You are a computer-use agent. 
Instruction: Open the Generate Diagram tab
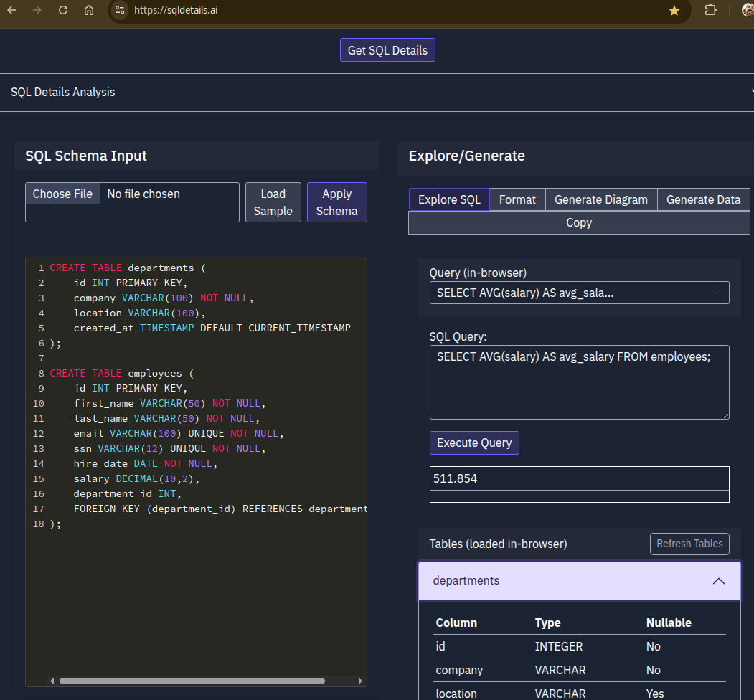tap(600, 199)
